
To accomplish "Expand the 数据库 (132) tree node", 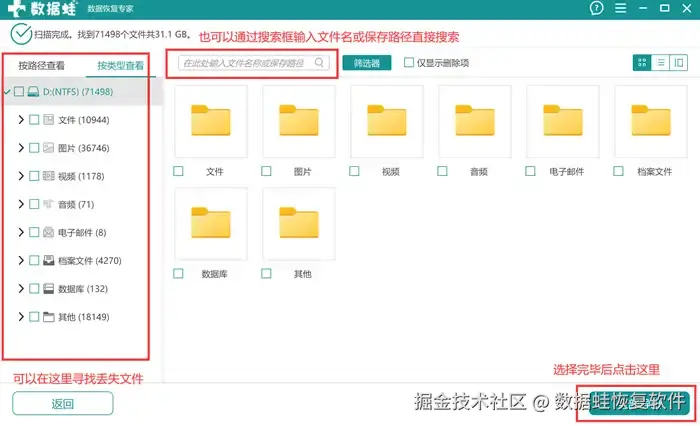I will [x=21, y=288].
